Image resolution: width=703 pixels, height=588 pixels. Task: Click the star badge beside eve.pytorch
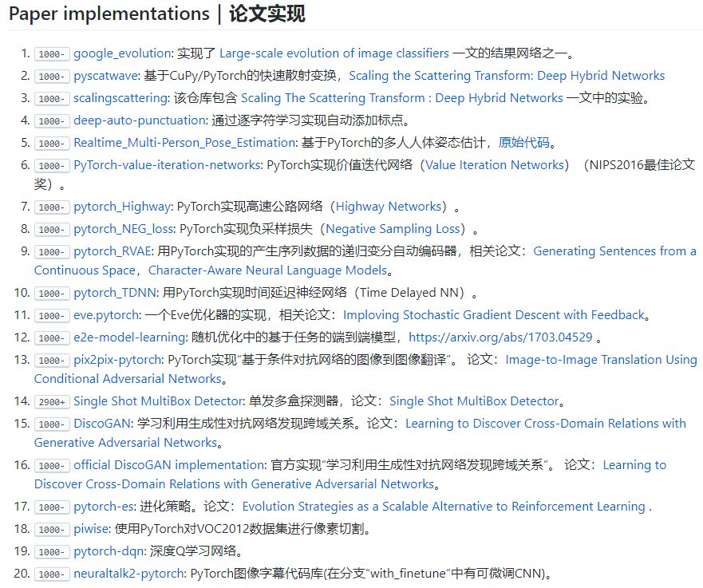tap(52, 317)
